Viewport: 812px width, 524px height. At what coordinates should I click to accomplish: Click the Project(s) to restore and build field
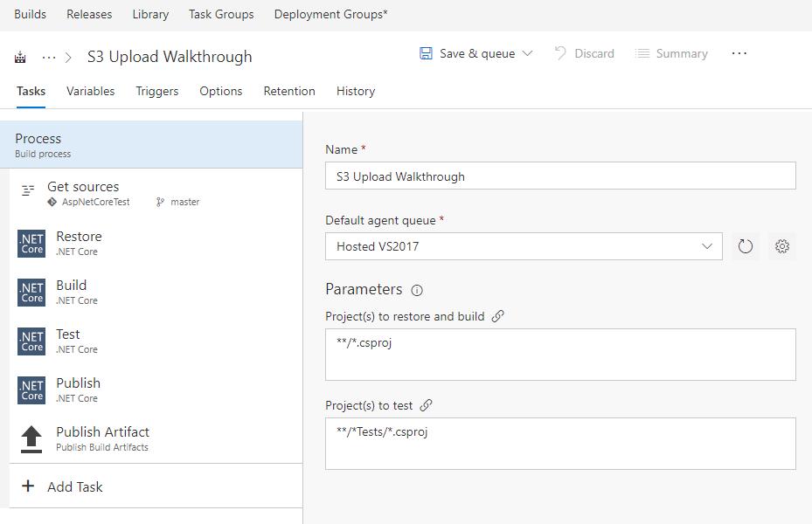click(560, 355)
